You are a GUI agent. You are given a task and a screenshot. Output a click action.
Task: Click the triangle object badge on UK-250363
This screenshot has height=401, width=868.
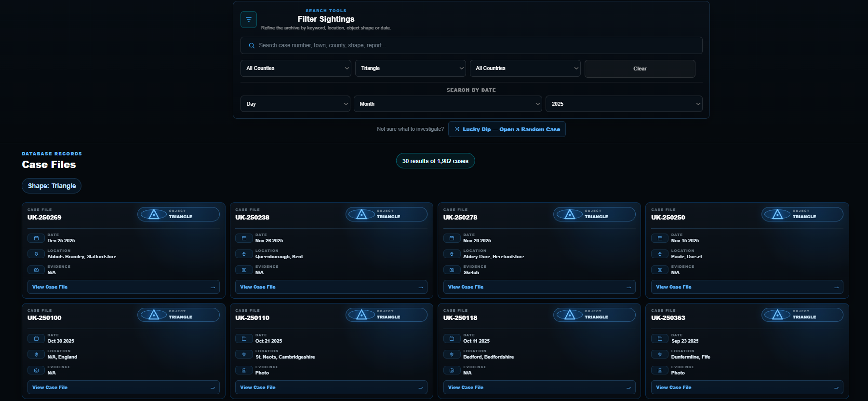[x=802, y=315]
